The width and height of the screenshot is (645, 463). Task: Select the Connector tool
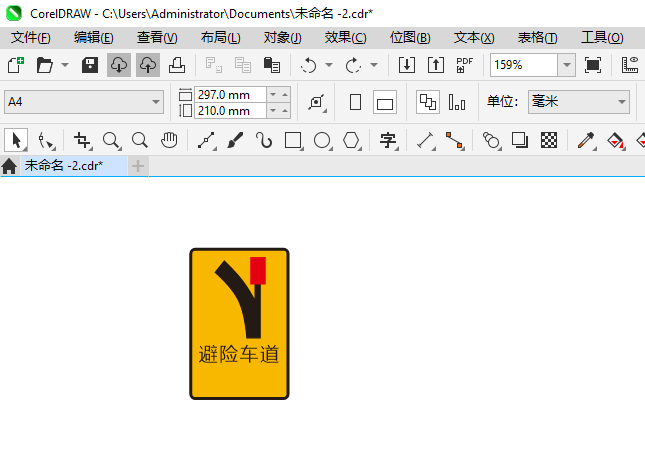coord(455,141)
